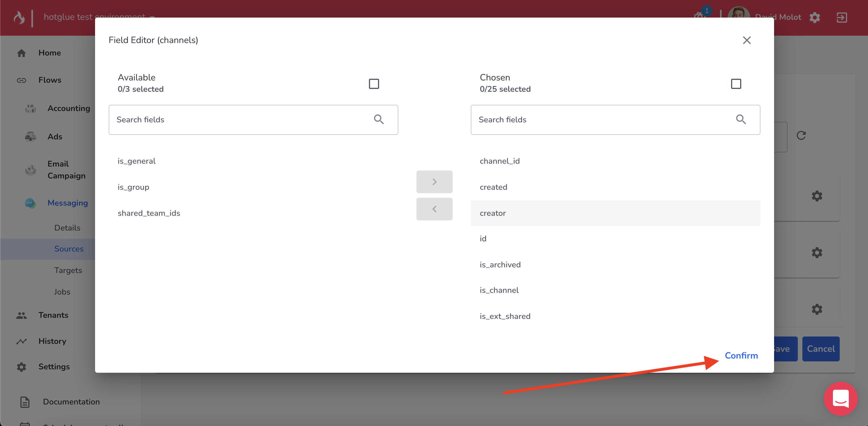868x426 pixels.
Task: Click the search icon in Available fields
Action: pyautogui.click(x=379, y=120)
